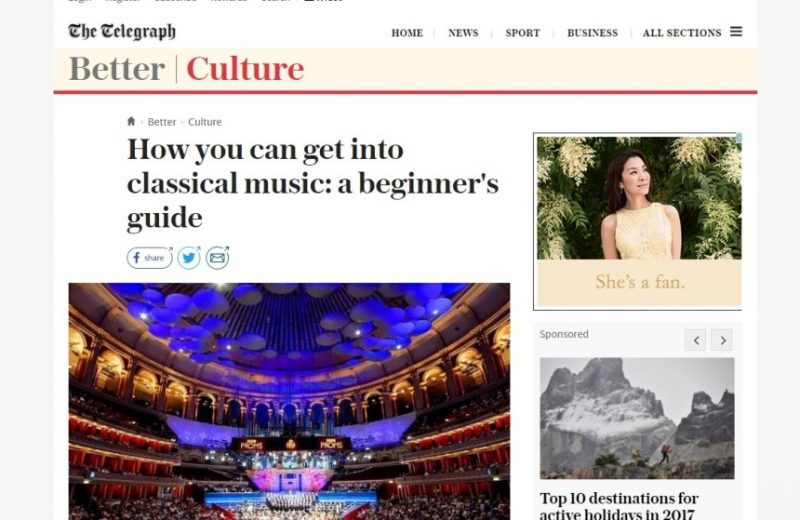800x520 pixels.
Task: Email the article via envelope icon
Action: pos(218,258)
